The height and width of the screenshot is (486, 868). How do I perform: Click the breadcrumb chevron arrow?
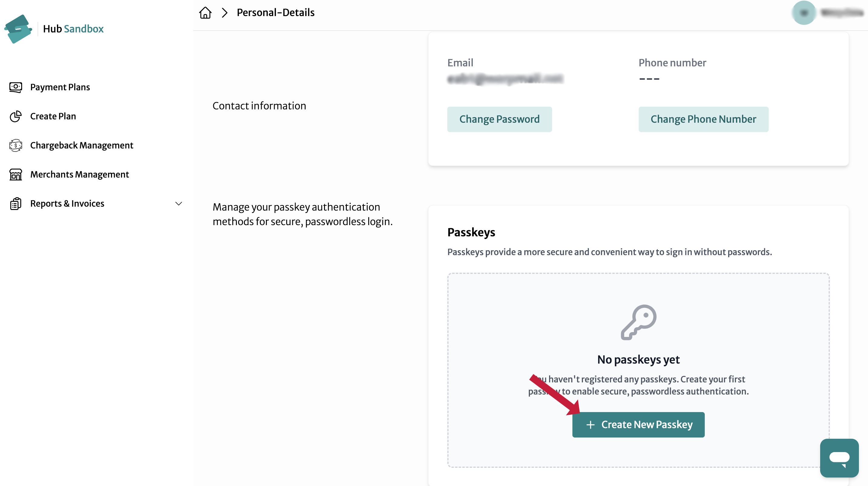[x=224, y=12]
